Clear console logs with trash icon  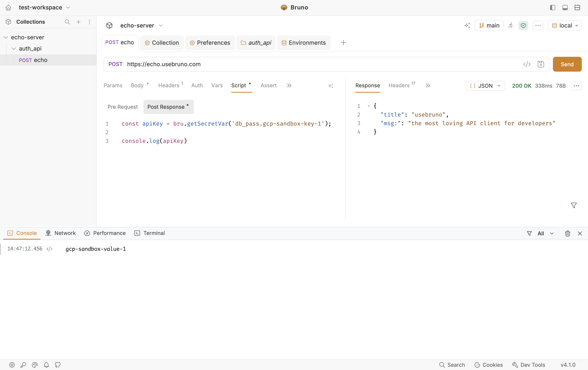point(568,234)
